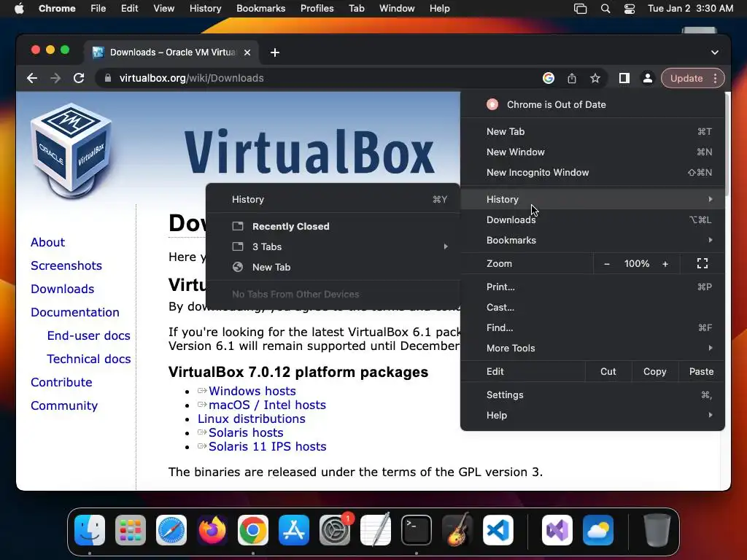This screenshot has width=747, height=560.
Task: Launch Safari from the dock
Action: pyautogui.click(x=171, y=530)
